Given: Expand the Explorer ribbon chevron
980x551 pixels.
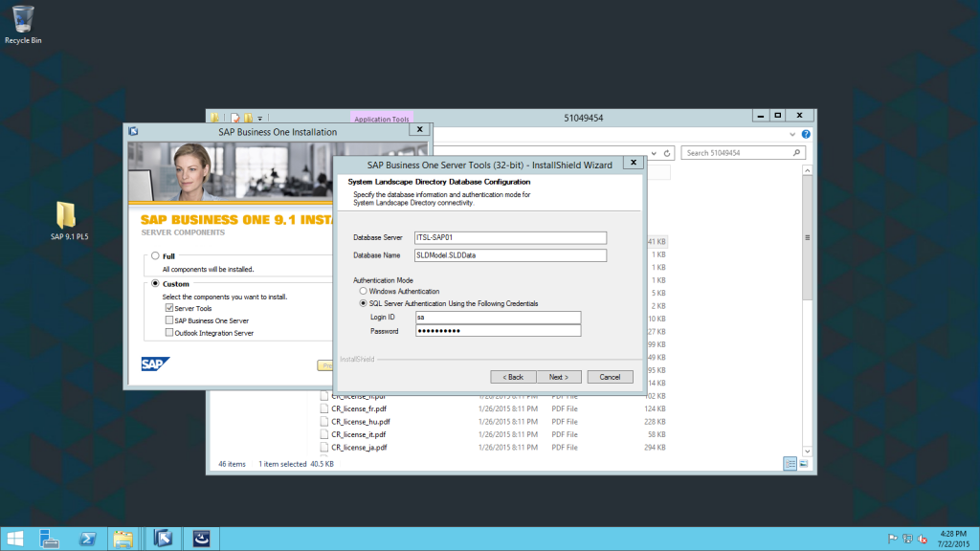Looking at the screenshot, I should 792,134.
